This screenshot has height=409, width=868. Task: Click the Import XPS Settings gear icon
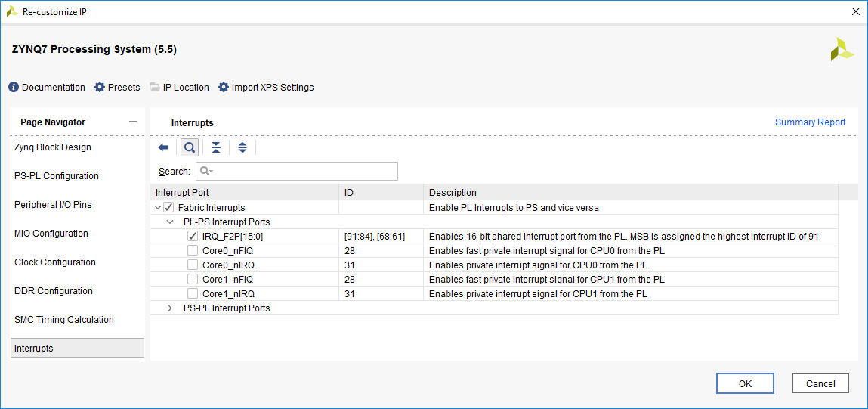223,88
